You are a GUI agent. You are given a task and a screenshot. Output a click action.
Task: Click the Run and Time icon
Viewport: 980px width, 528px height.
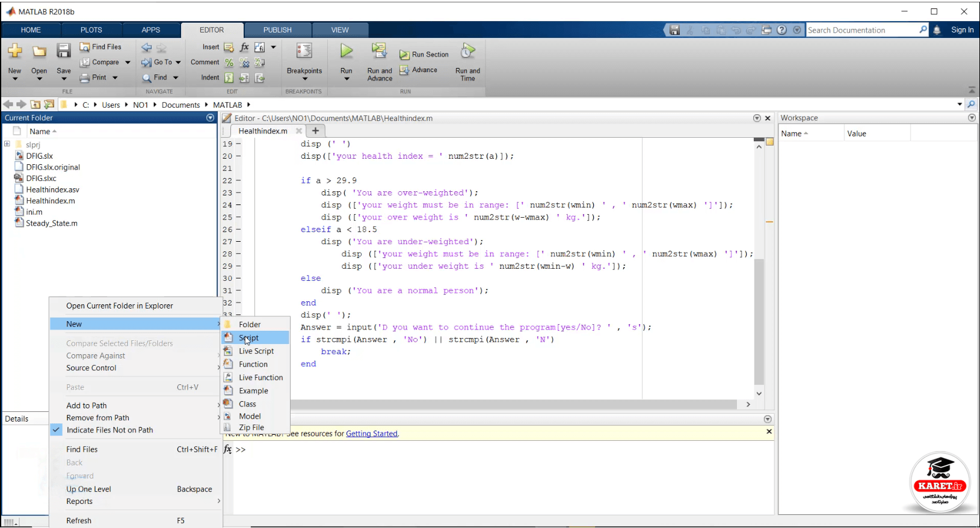coord(467,51)
